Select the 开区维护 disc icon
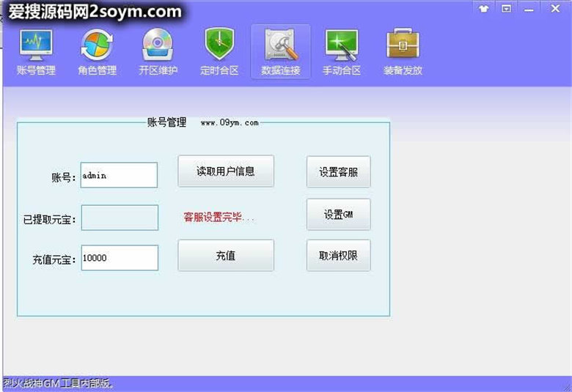The width and height of the screenshot is (572, 392). pyautogui.click(x=158, y=52)
